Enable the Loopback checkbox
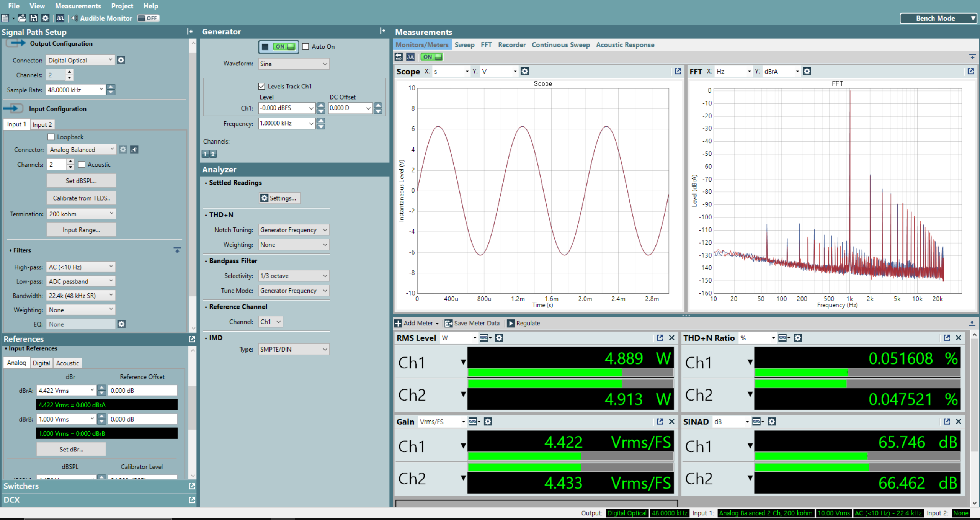This screenshot has width=980, height=520. (51, 137)
